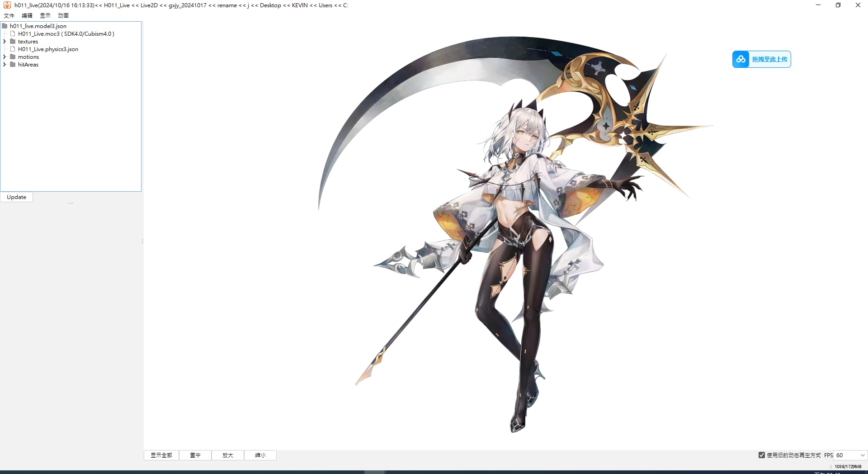Viewport: 868px width, 474px height.
Task: Click the Live2D app icon in title bar
Action: (x=7, y=5)
